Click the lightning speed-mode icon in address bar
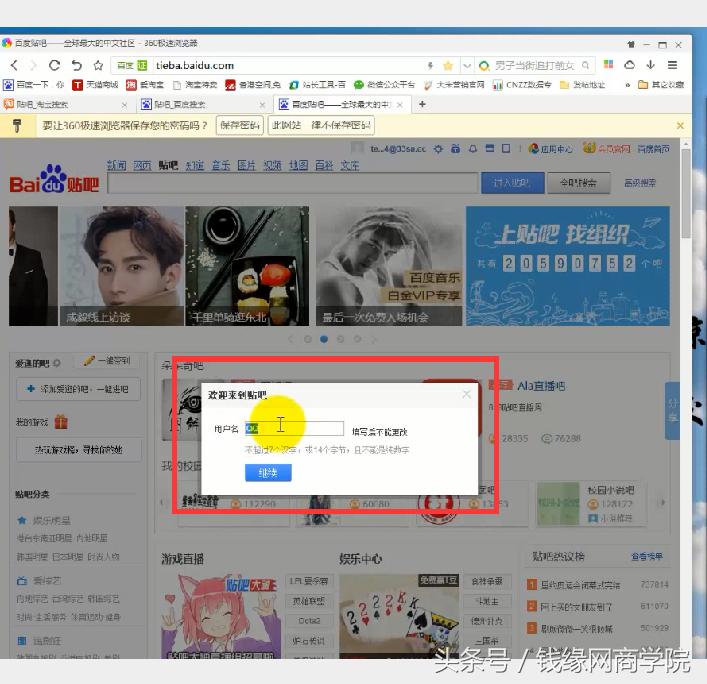The image size is (707, 684). [430, 66]
